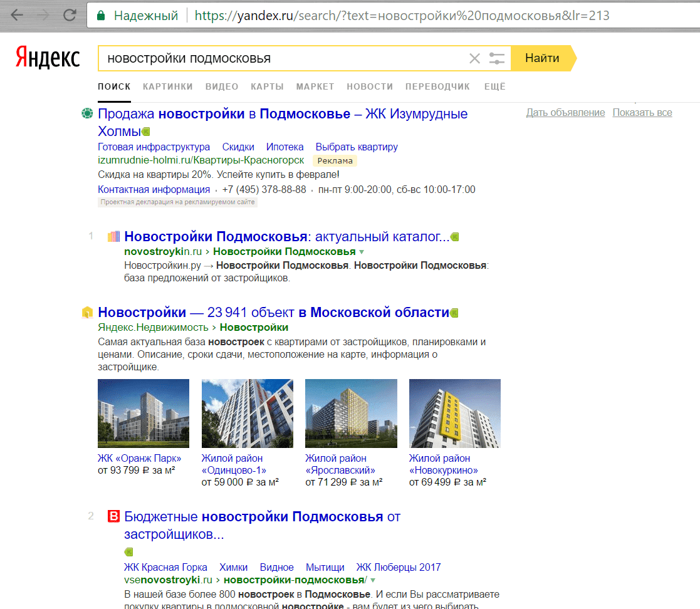Expand novostroykin.ru result options arrow
The image size is (700, 609).
point(362,252)
